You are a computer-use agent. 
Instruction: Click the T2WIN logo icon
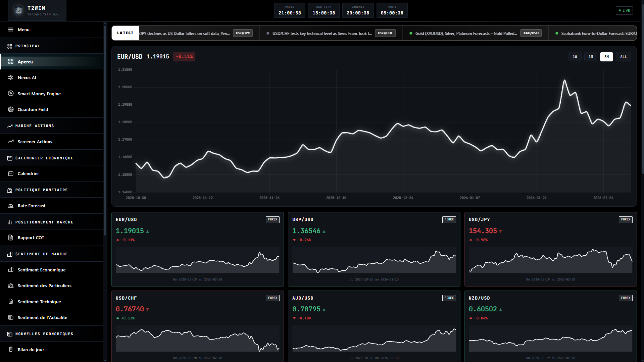tap(19, 11)
